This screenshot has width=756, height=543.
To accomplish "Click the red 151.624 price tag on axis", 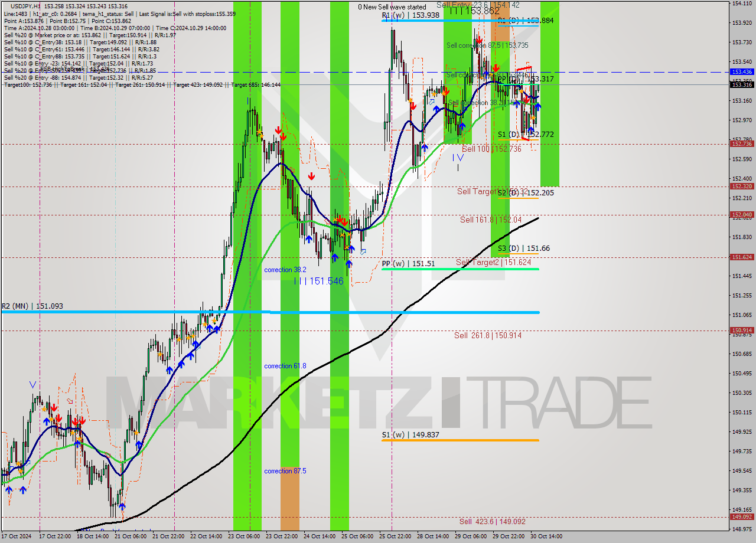I will (742, 257).
